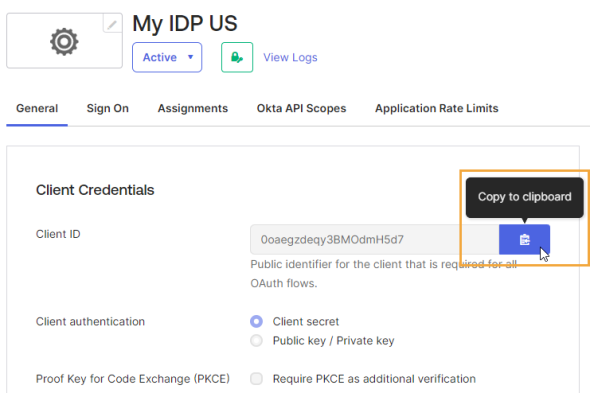This screenshot has width=590, height=393.
Task: Click the Client ID value field
Action: [x=375, y=239]
